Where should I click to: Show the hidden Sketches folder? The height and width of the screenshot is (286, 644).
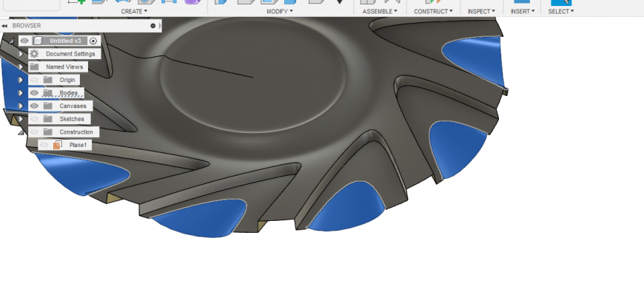pyautogui.click(x=35, y=119)
